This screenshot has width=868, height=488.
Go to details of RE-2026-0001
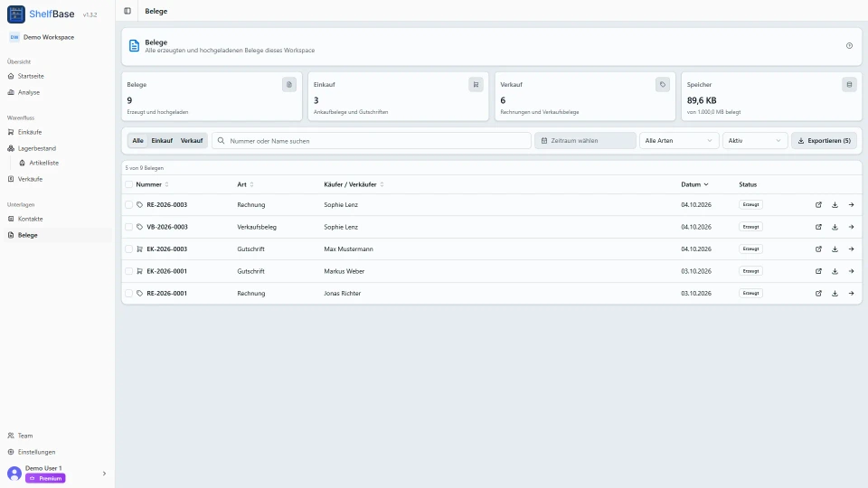pos(852,293)
